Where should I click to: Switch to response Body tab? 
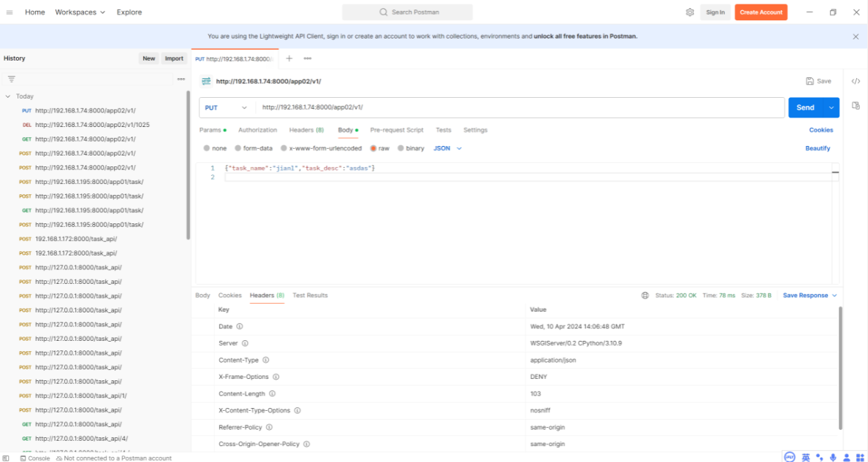point(202,296)
